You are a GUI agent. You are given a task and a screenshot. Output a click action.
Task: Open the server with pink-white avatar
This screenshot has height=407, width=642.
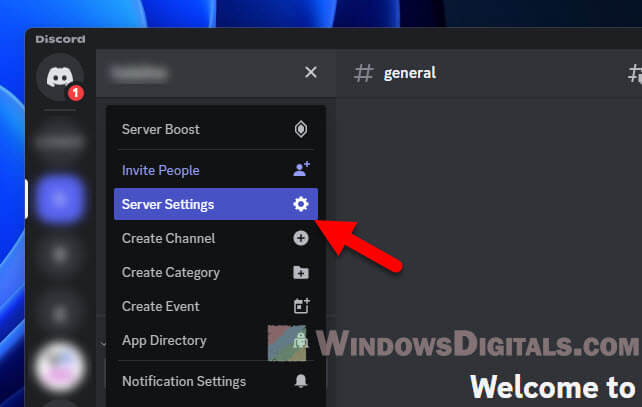(60, 367)
